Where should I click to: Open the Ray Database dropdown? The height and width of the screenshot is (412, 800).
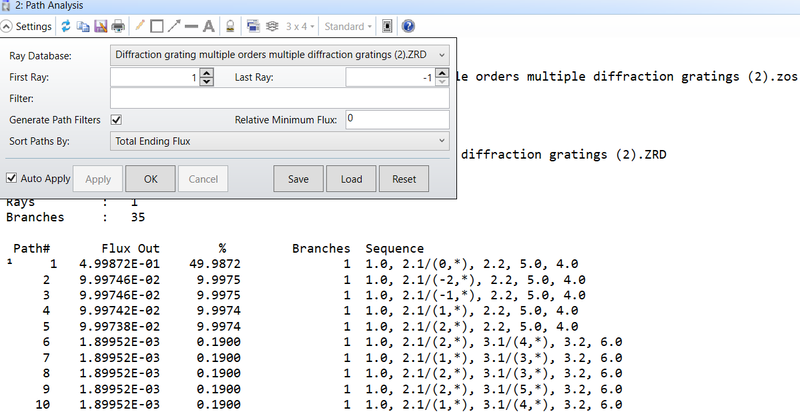click(x=442, y=55)
